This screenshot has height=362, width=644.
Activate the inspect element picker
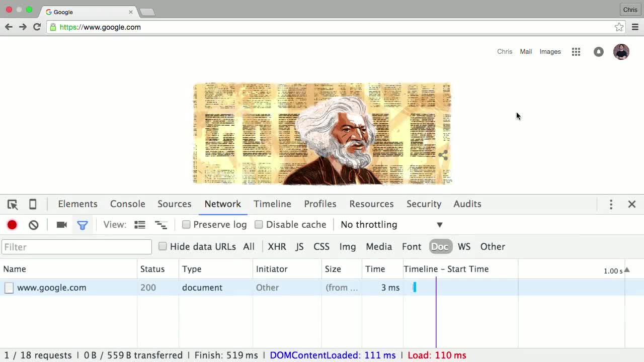pyautogui.click(x=13, y=204)
